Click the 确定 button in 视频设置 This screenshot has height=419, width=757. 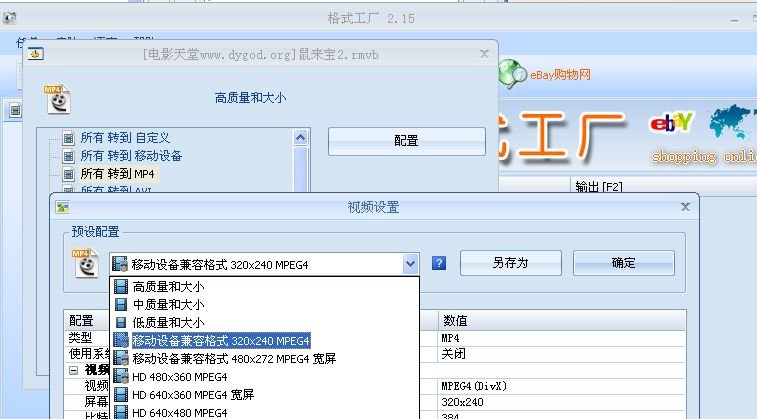(x=623, y=263)
